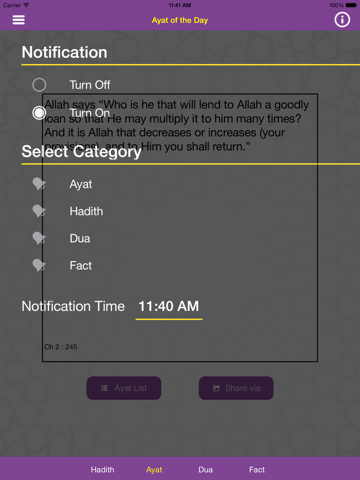Image resolution: width=360 pixels, height=480 pixels.
Task: Open the 11:40 AM notification time picker
Action: coord(169,307)
